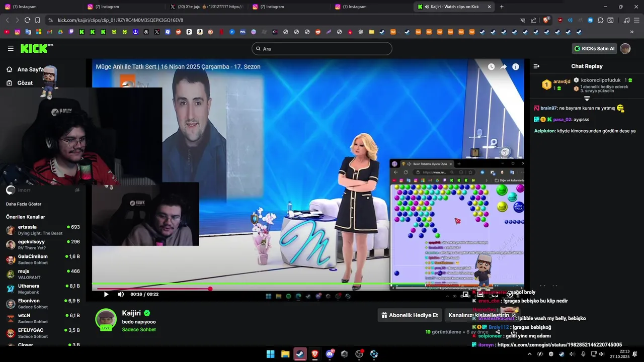The width and height of the screenshot is (644, 362).
Task: Go back in browser history
Action: click(x=7, y=20)
